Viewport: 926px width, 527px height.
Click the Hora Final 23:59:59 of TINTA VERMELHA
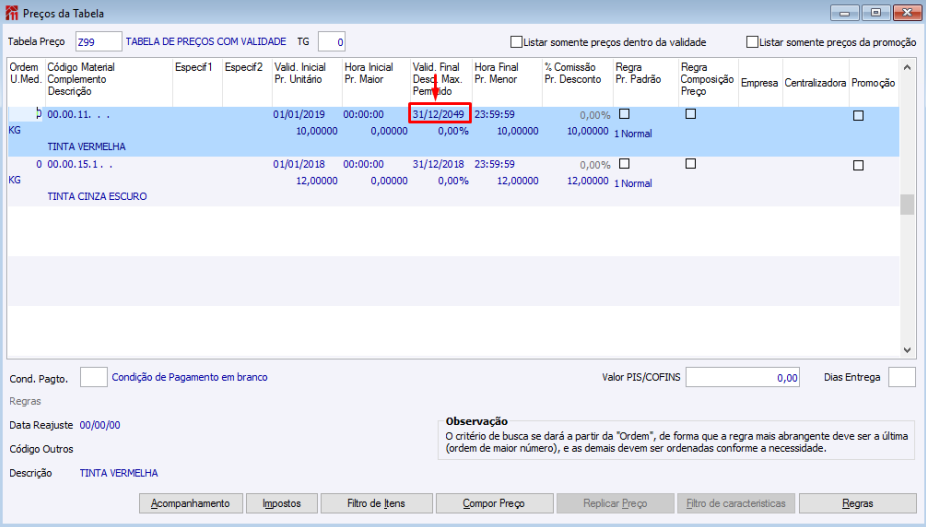pos(494,115)
